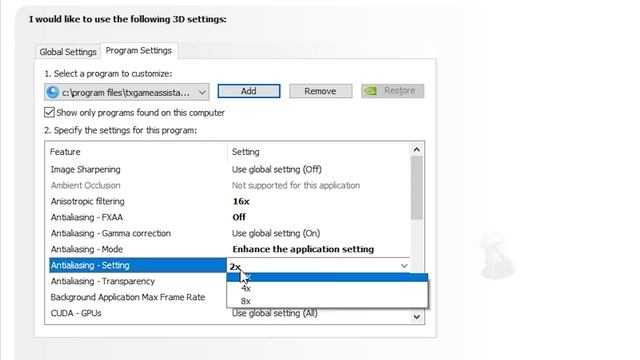This screenshot has height=360, width=640.
Task: Click the Setting column header
Action: 245,152
